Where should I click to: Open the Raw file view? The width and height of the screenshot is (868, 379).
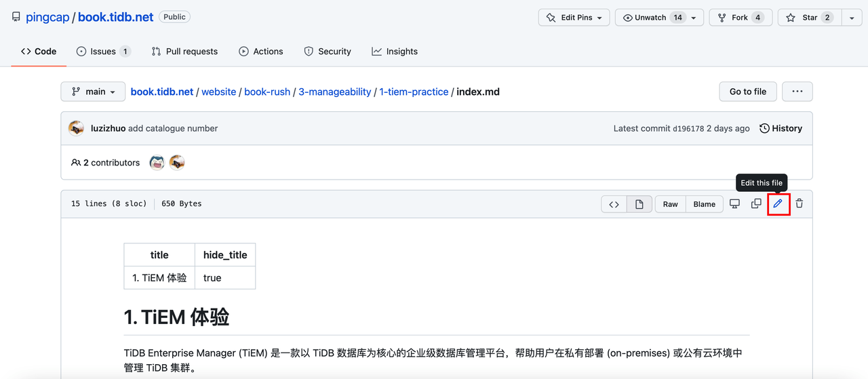coord(670,204)
